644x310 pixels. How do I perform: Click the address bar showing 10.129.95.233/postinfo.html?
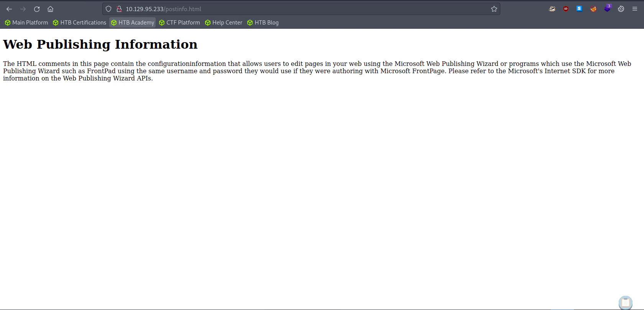[301, 9]
